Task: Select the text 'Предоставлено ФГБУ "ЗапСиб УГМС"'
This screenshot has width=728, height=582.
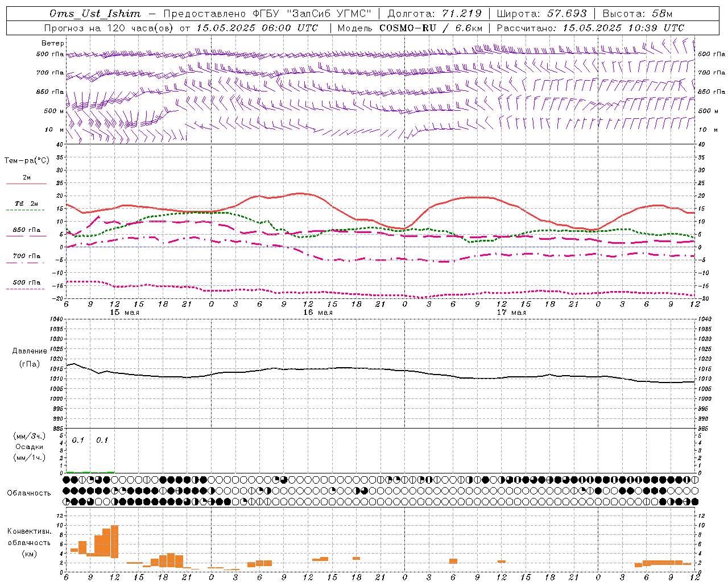Action: coord(267,14)
